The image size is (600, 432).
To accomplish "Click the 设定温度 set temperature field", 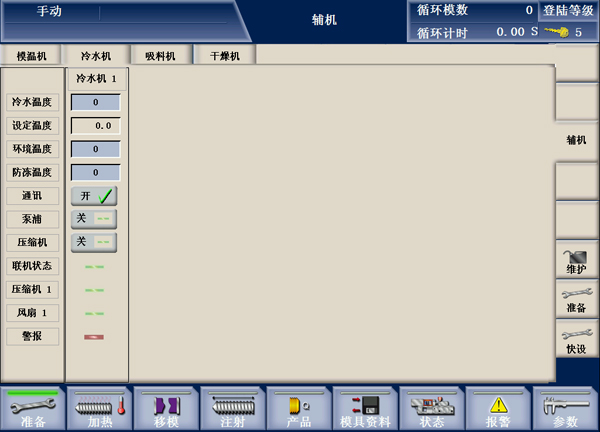I will [95, 126].
